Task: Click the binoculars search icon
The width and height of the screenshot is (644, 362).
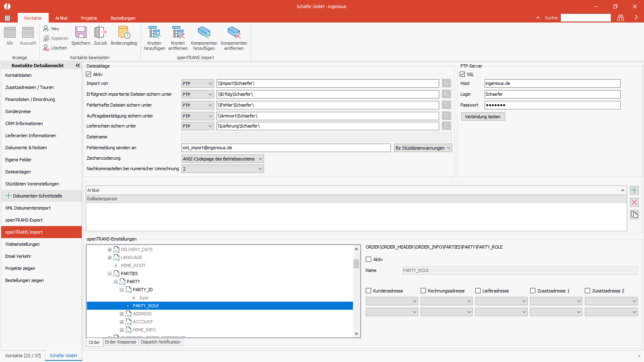Action: pos(621,18)
